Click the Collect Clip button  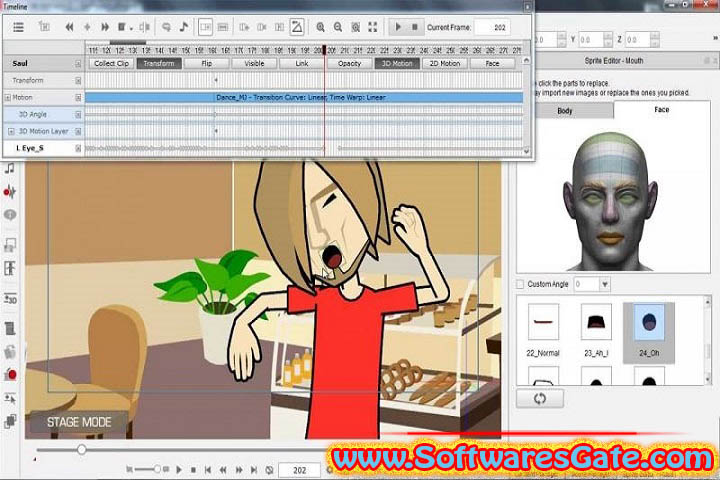point(111,63)
